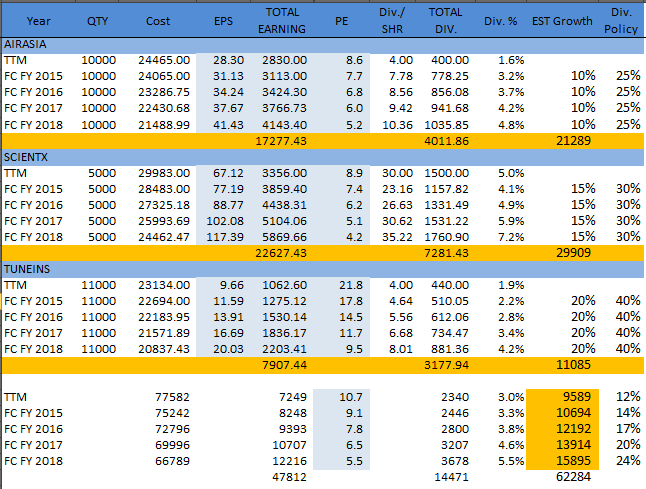The image size is (646, 489).
Task: Click the Year column header
Action: (38, 21)
